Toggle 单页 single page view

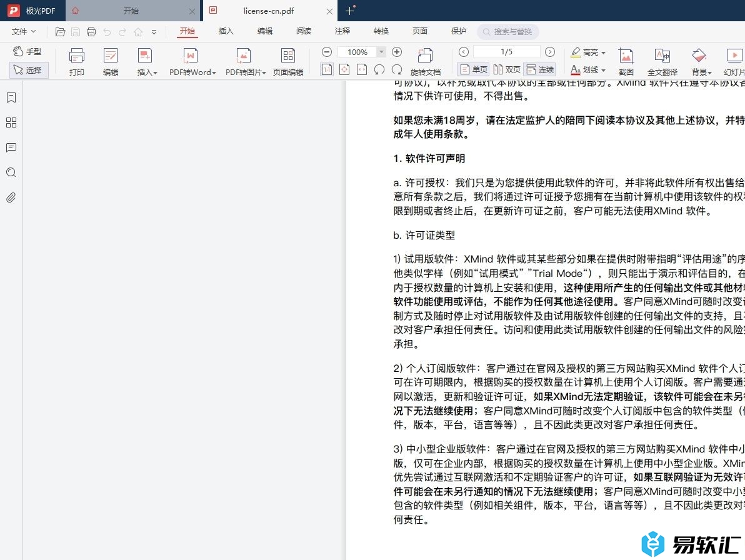click(474, 70)
